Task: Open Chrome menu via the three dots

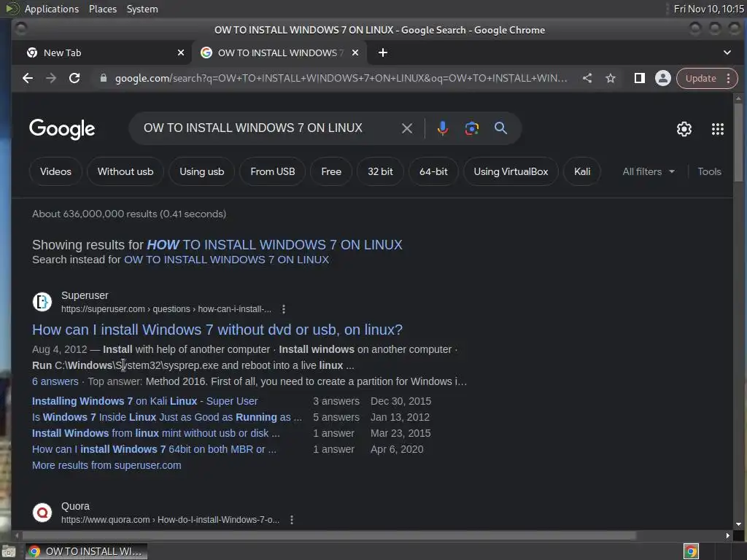Action: tap(729, 79)
